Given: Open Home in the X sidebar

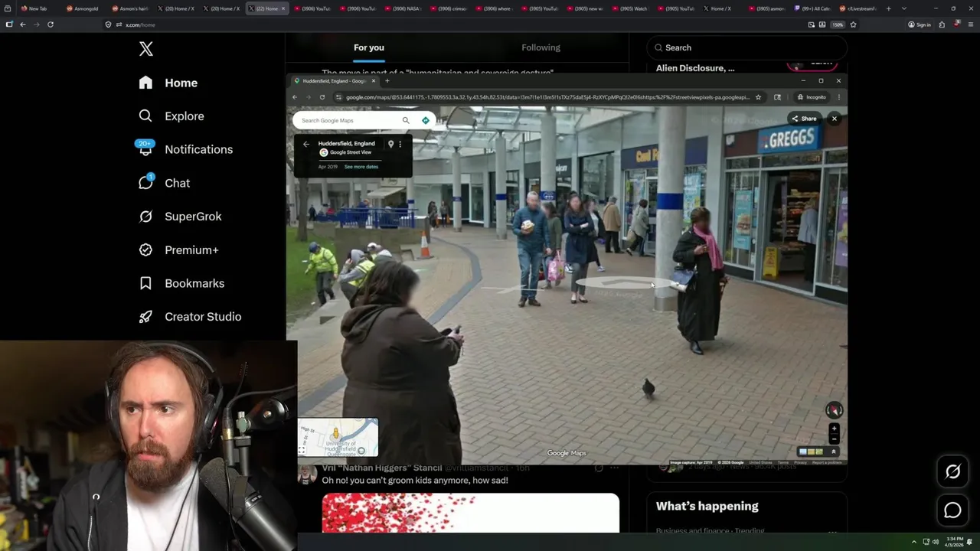Looking at the screenshot, I should pyautogui.click(x=168, y=83).
